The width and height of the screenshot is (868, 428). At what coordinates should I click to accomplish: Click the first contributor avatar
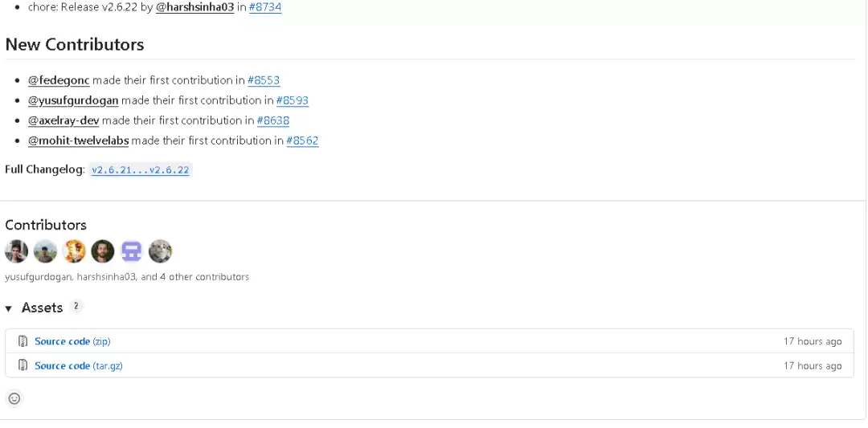pyautogui.click(x=17, y=251)
